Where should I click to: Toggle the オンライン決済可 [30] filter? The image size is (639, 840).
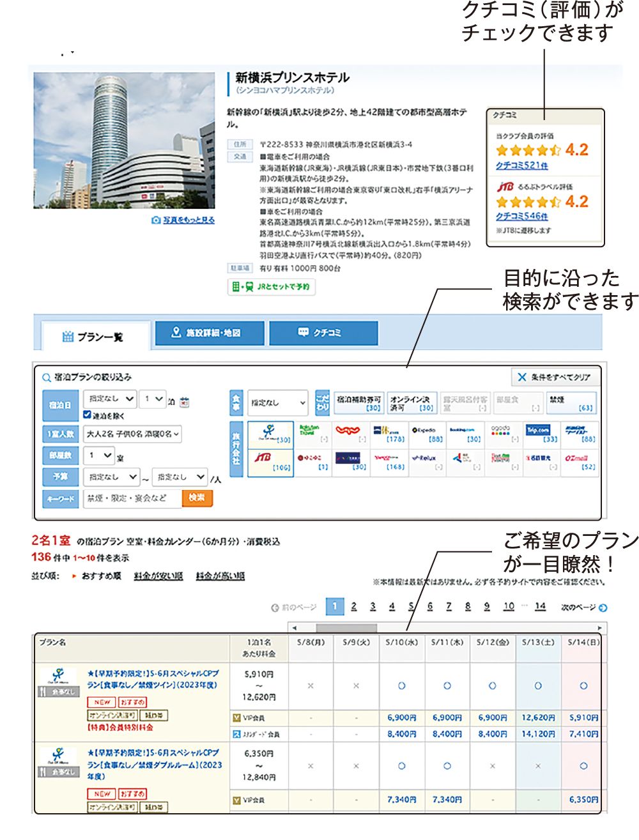(412, 403)
